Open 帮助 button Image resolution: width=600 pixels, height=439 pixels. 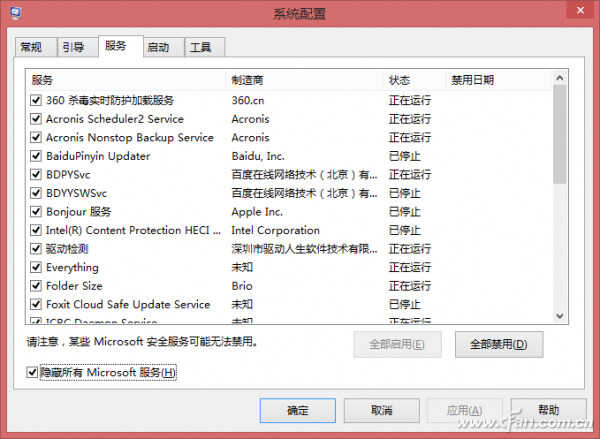coord(548,411)
